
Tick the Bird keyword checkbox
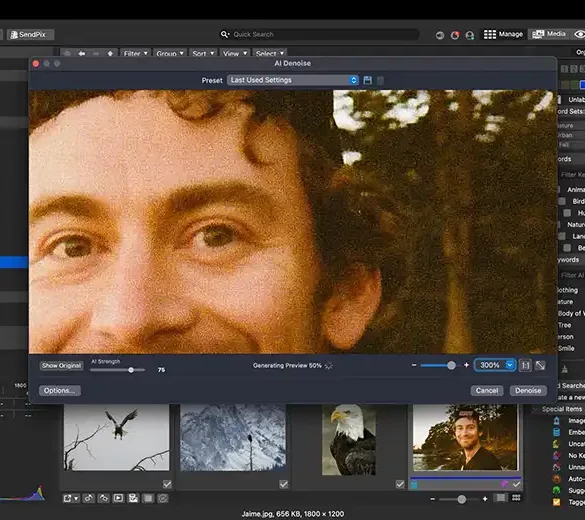click(562, 201)
